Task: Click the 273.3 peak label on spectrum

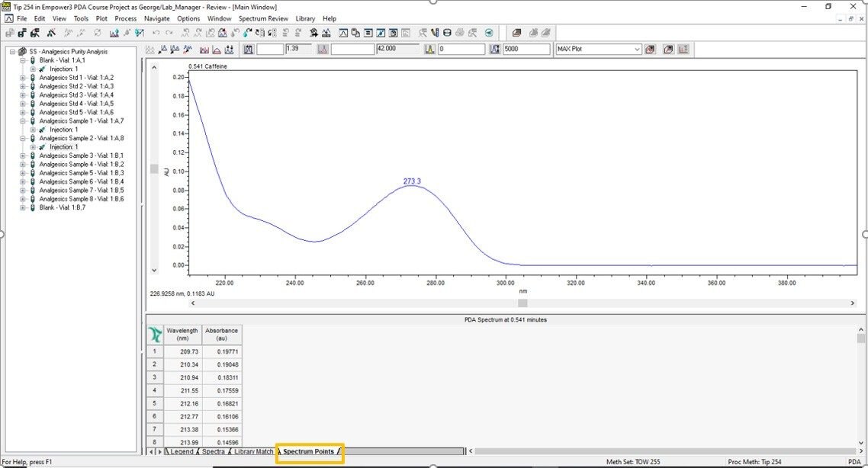Action: coord(412,181)
